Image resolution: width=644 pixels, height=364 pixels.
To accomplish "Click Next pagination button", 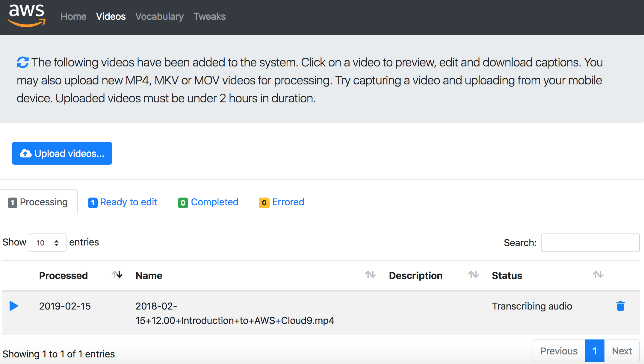I will click(x=622, y=351).
